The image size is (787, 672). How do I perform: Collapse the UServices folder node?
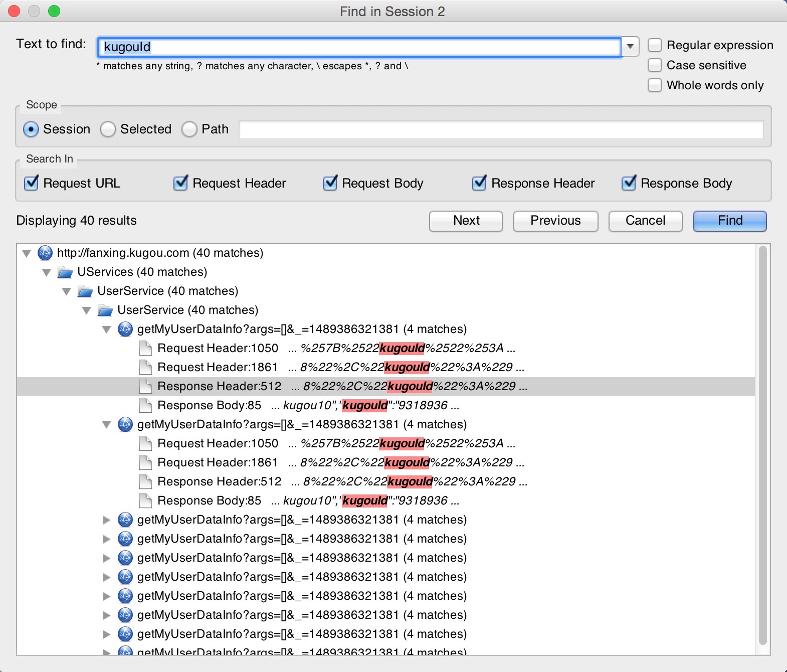pos(47,272)
